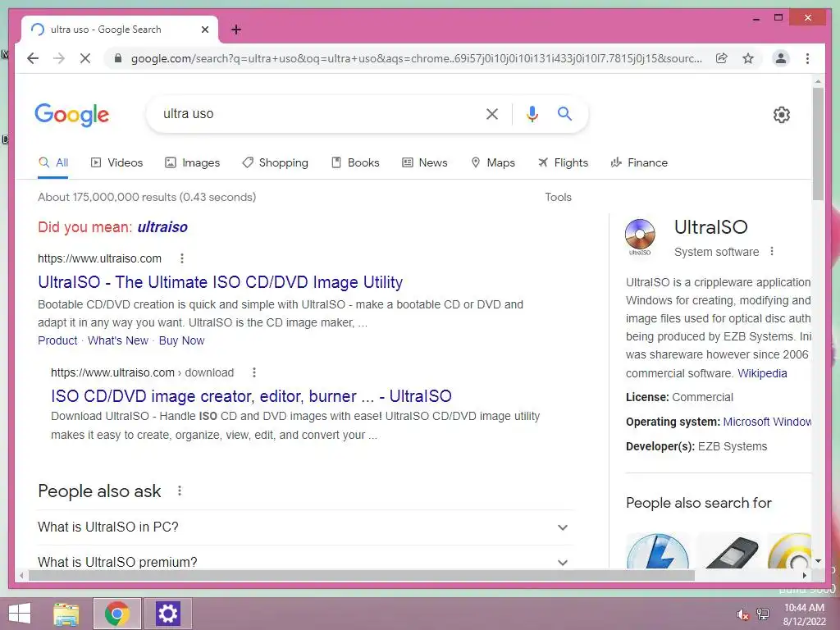Stop loading the page

point(85,58)
